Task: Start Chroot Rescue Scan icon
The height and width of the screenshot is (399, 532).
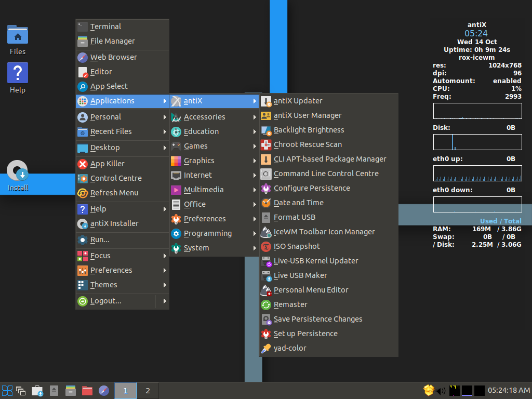Action: pos(266,145)
